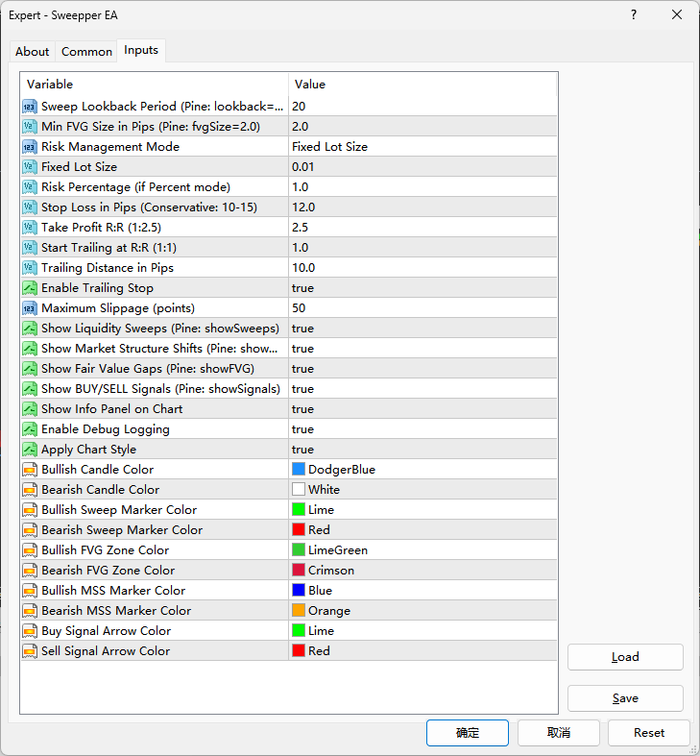Edit the Fixed Lot Size value 0.01

(x=422, y=167)
